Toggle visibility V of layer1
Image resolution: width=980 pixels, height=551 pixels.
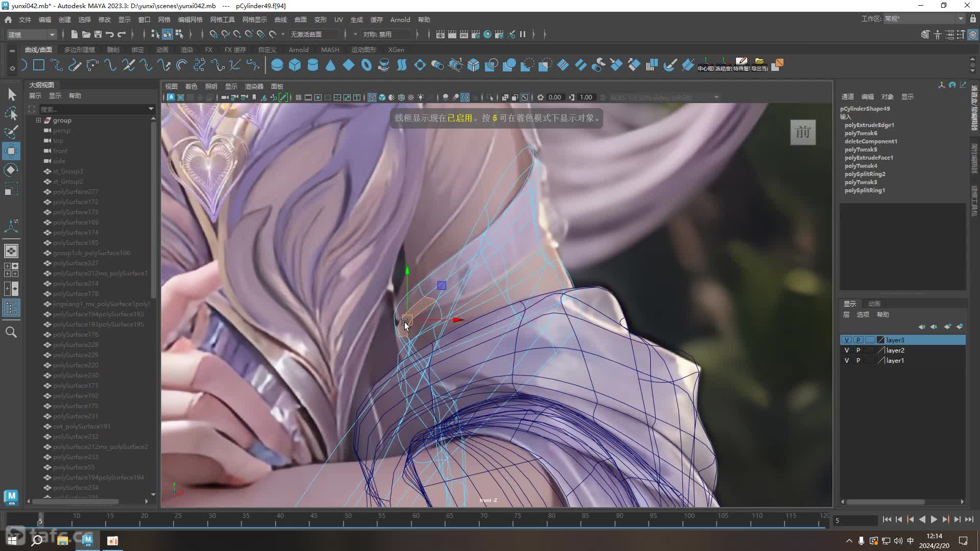tap(847, 360)
